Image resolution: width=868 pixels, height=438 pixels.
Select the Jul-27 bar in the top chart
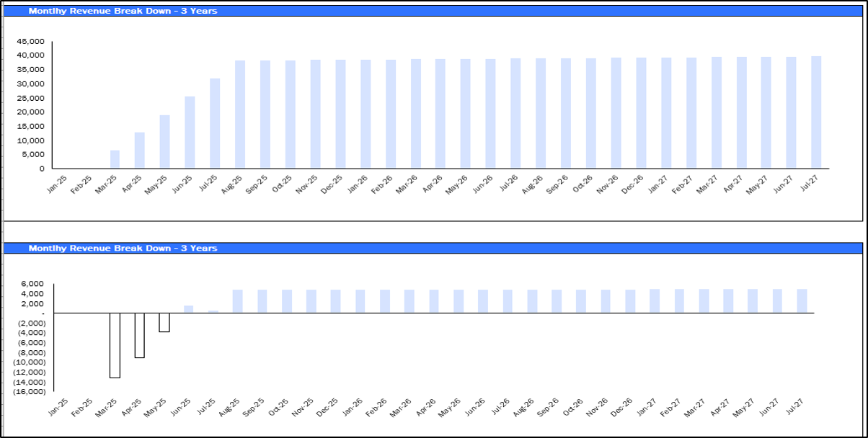[x=816, y=112]
